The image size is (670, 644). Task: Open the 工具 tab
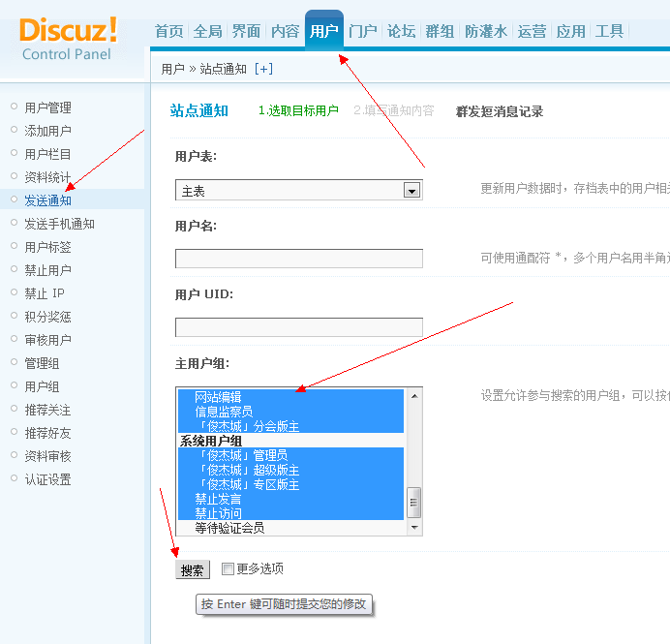pyautogui.click(x=609, y=31)
